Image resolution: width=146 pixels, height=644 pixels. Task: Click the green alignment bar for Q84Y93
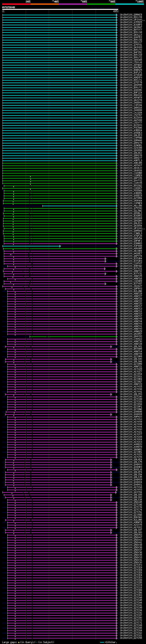point(73,337)
